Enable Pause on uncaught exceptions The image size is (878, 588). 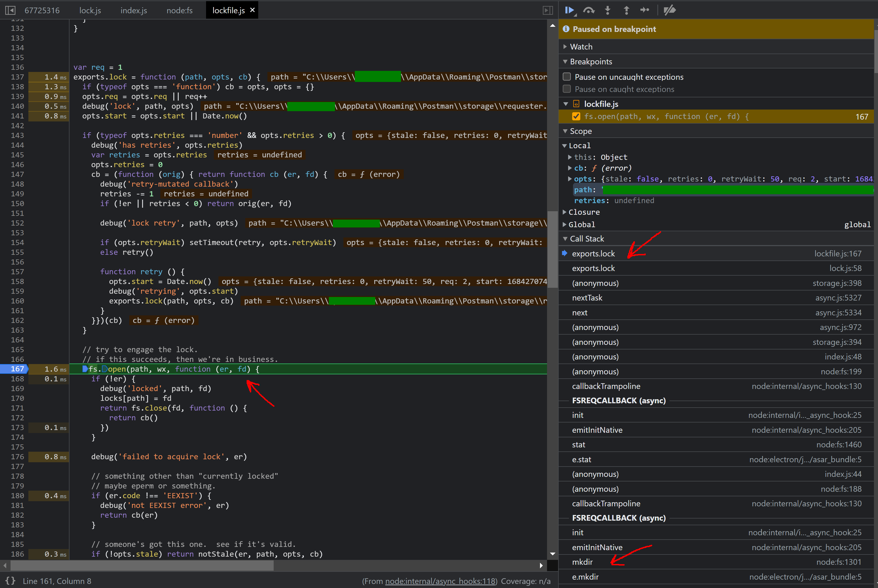(567, 77)
